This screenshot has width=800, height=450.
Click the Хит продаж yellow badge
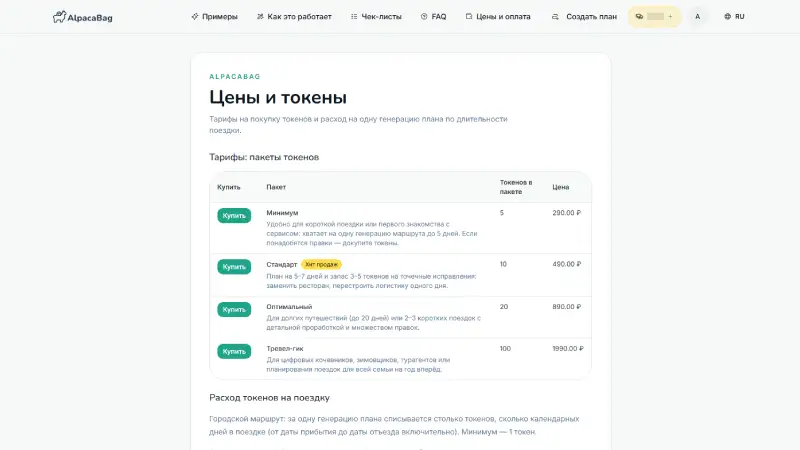tap(321, 264)
